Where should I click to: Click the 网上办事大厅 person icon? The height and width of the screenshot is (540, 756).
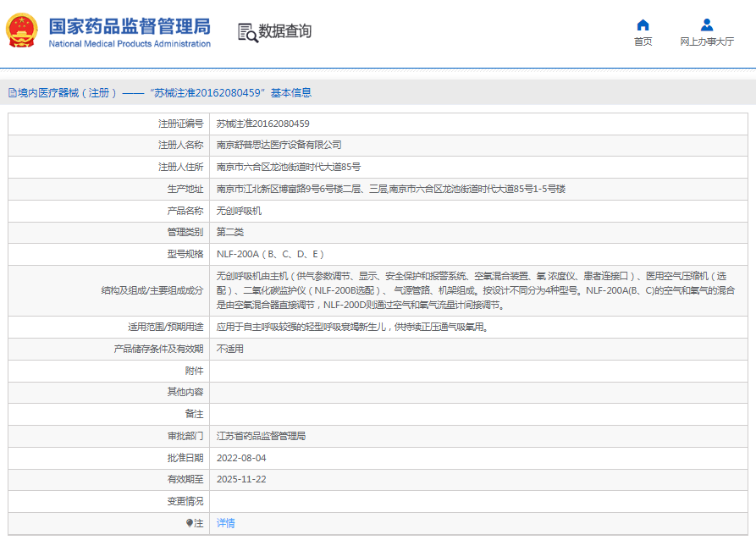[707, 25]
